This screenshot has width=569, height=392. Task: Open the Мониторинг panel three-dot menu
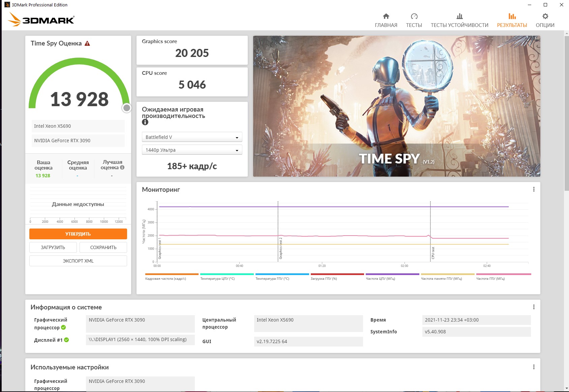point(534,189)
